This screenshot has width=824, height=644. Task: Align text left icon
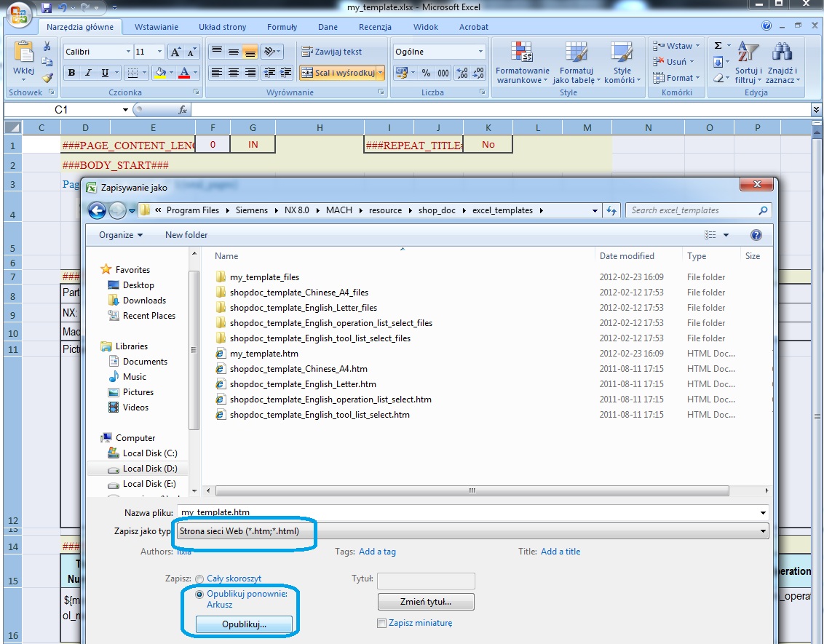(x=216, y=73)
